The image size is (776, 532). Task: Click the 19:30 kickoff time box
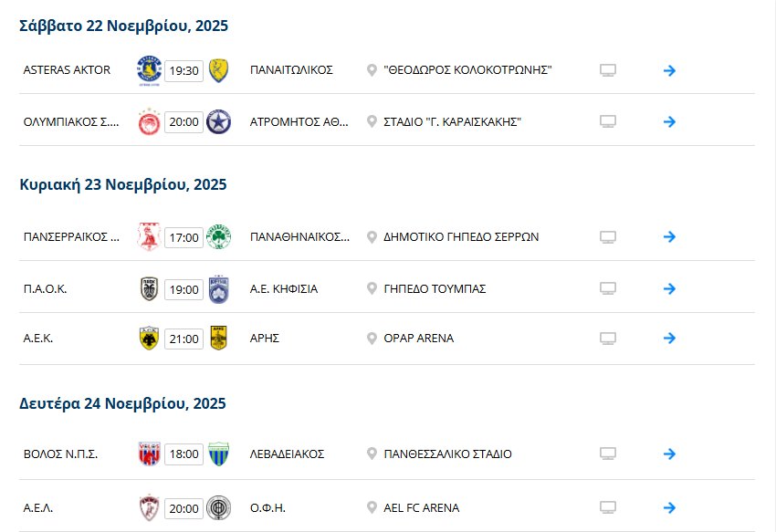pyautogui.click(x=184, y=70)
